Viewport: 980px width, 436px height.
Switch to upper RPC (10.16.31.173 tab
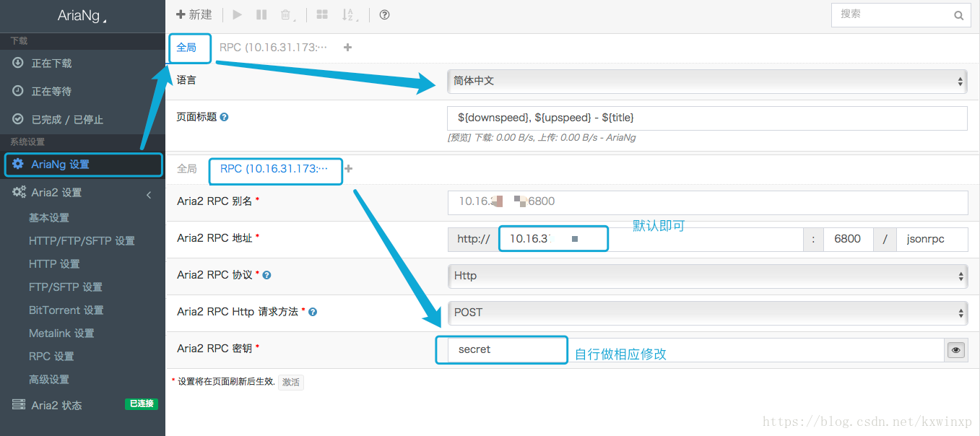tap(273, 48)
